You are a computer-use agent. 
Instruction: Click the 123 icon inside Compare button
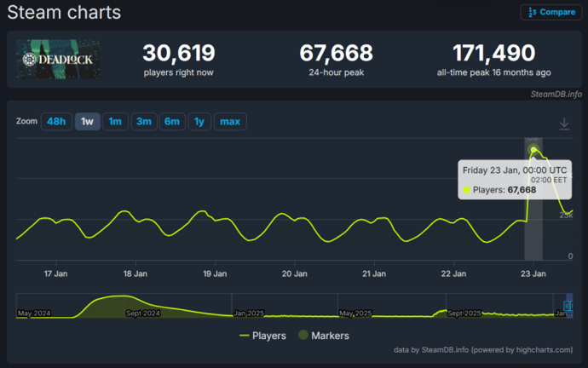(532, 12)
